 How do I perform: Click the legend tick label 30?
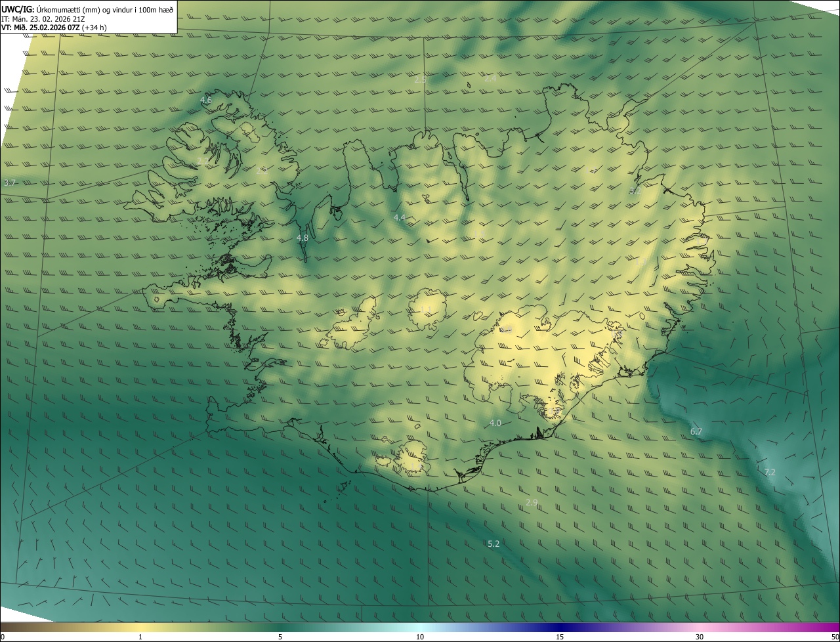(700, 637)
